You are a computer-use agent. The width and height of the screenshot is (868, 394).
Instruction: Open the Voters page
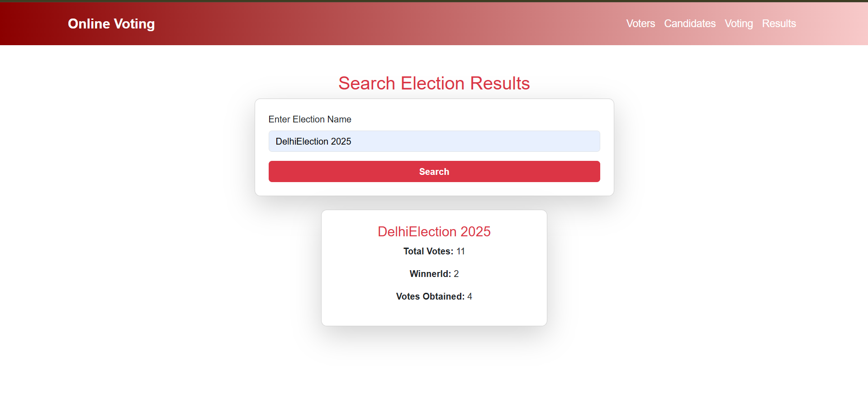(x=640, y=23)
